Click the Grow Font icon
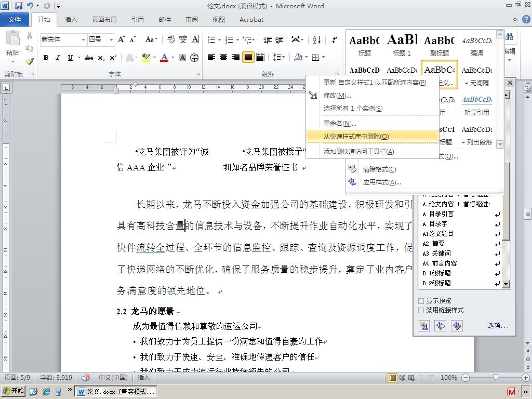The width and height of the screenshot is (532, 399). point(121,39)
